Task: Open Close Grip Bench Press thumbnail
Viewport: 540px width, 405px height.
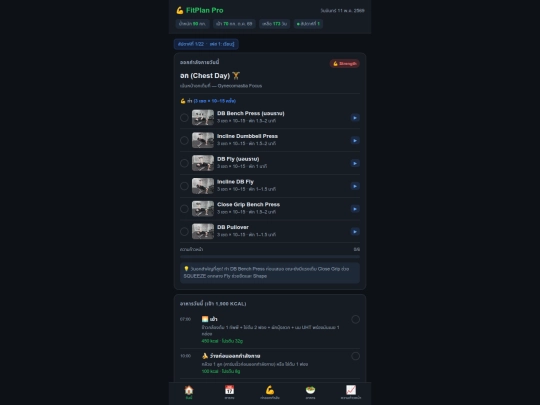Action: coord(203,208)
